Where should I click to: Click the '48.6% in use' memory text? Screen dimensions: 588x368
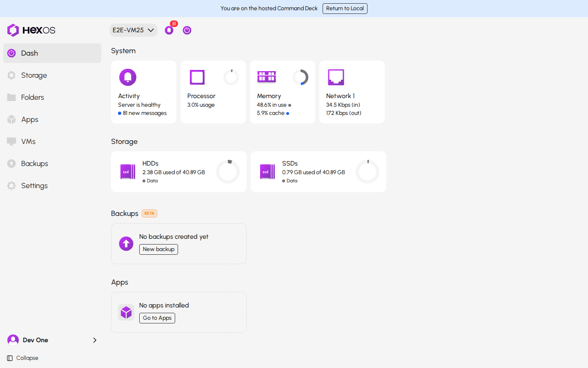(x=272, y=105)
